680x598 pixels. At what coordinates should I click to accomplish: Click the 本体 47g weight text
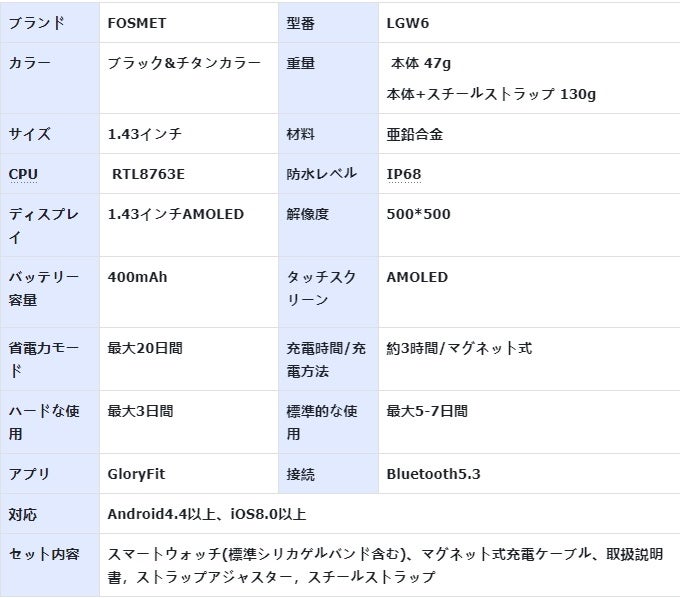click(421, 63)
